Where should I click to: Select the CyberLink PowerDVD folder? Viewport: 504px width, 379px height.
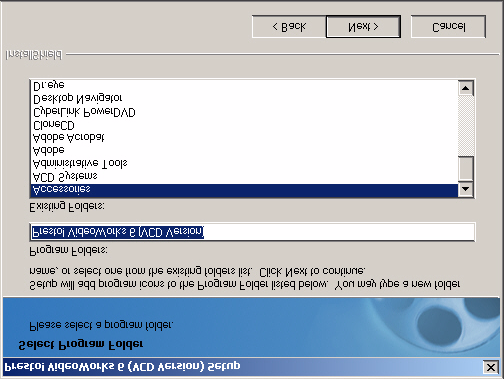tap(244, 112)
